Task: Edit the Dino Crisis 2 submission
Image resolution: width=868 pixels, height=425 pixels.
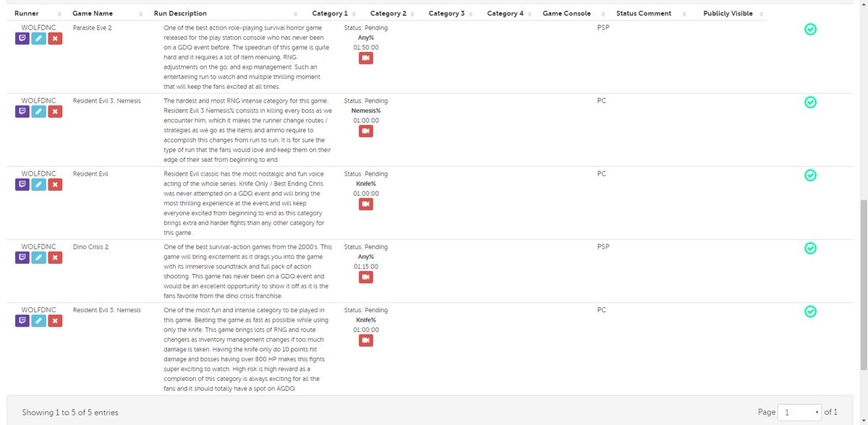Action: [39, 257]
